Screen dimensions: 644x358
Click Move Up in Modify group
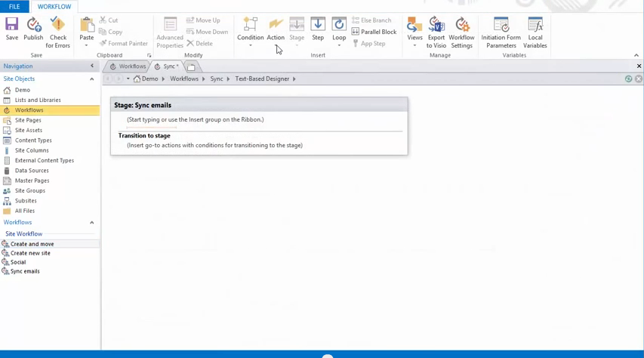tap(203, 20)
